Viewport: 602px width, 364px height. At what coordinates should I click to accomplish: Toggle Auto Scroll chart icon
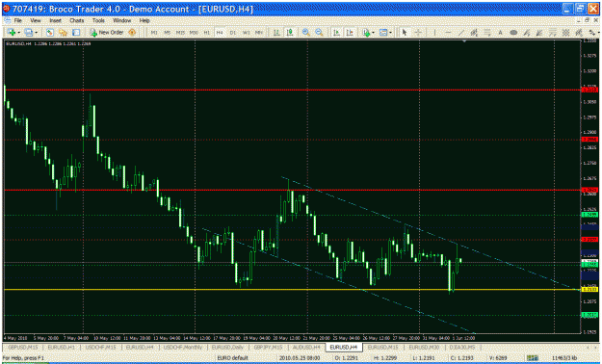336,33
